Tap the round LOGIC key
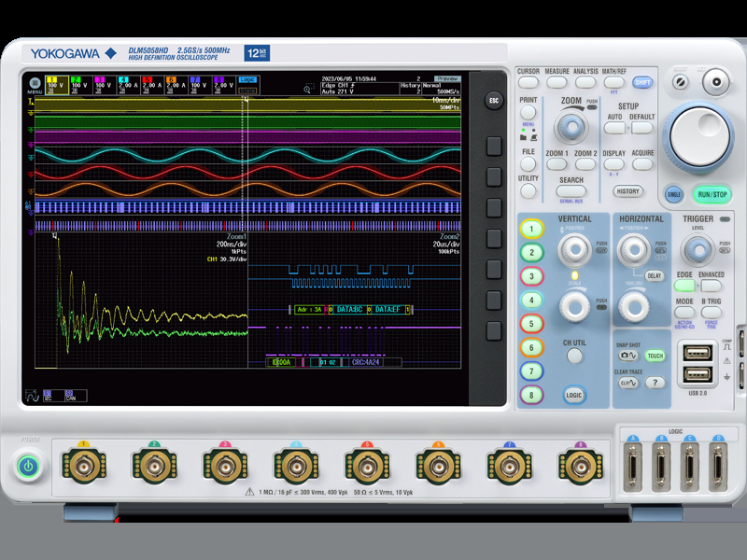This screenshot has height=560, width=747. tap(574, 395)
